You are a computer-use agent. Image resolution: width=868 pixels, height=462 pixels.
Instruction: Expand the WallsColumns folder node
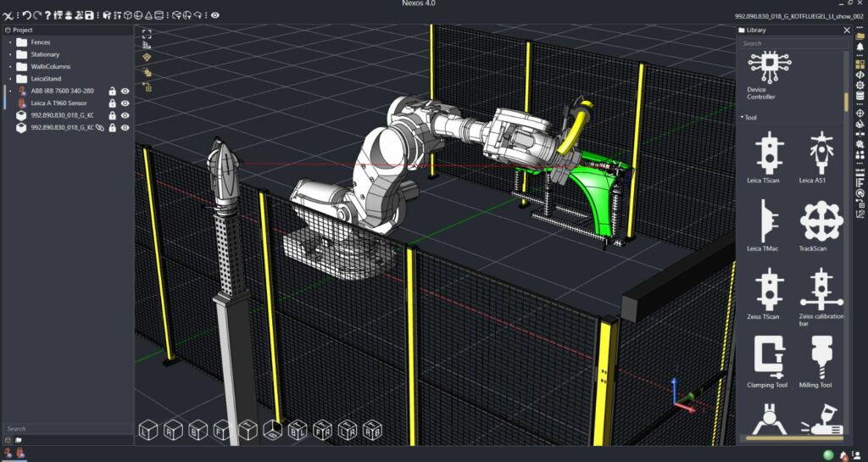tap(10, 66)
